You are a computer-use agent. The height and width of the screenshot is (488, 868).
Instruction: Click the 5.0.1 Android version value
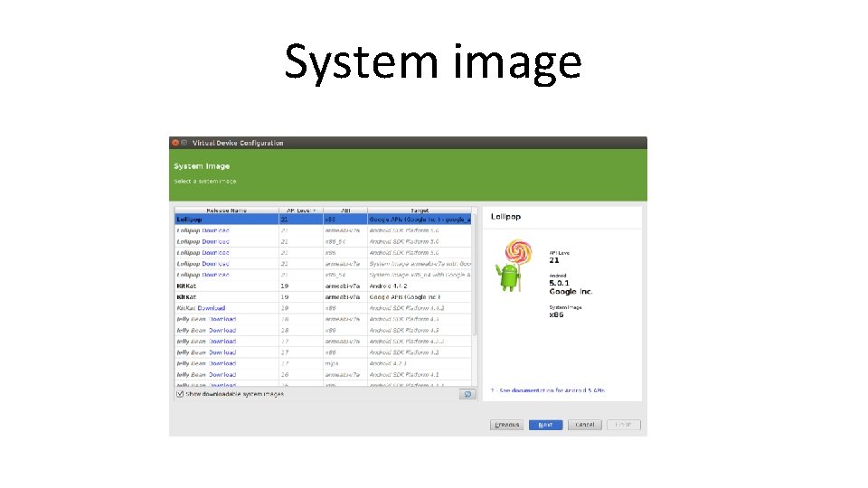click(559, 283)
